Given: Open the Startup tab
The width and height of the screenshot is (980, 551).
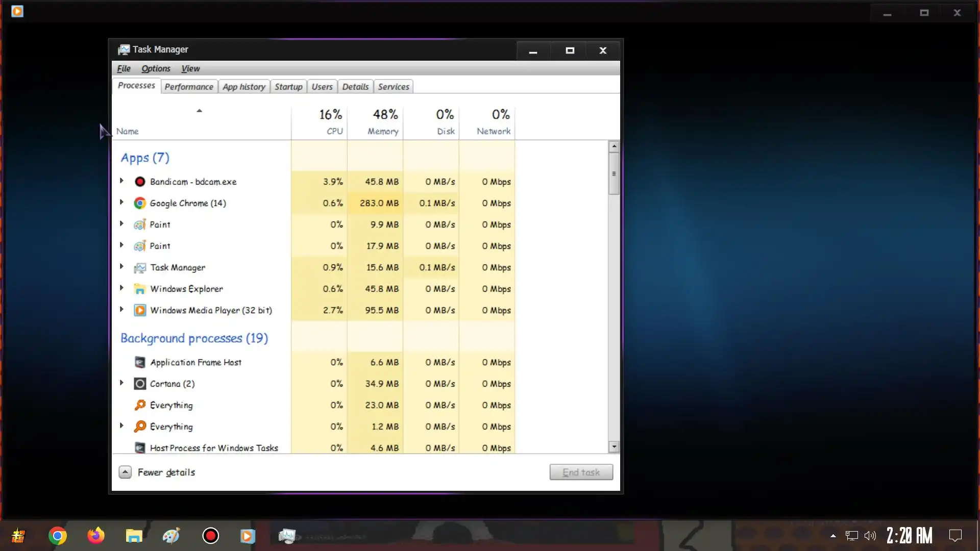Looking at the screenshot, I should pyautogui.click(x=288, y=87).
